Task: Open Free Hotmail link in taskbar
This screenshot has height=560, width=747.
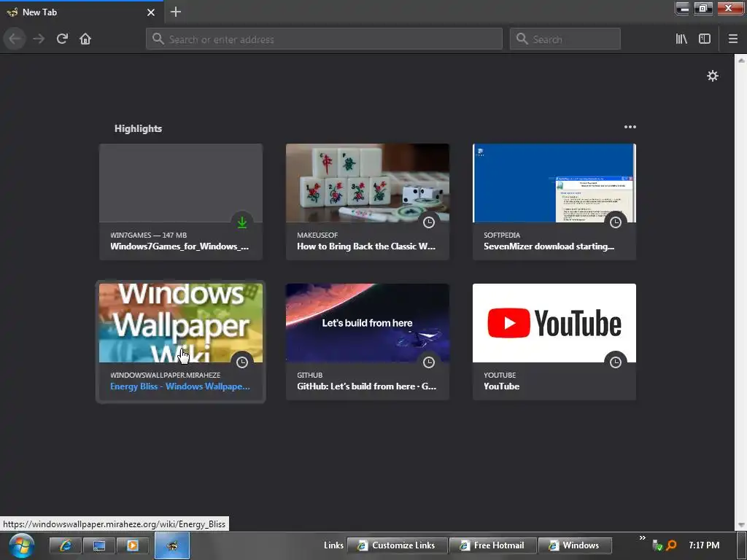Action: [x=492, y=545]
